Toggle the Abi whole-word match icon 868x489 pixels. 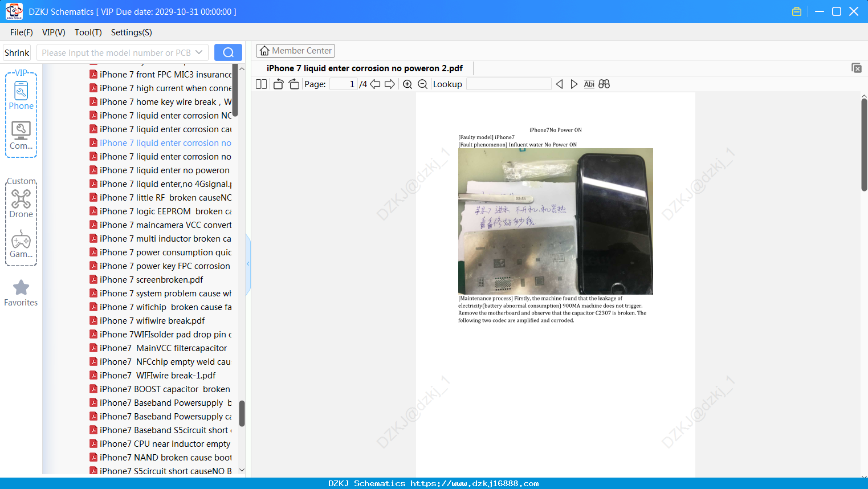point(589,84)
